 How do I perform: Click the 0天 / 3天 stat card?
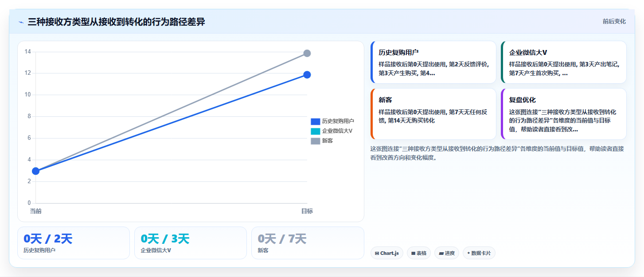pos(191,243)
